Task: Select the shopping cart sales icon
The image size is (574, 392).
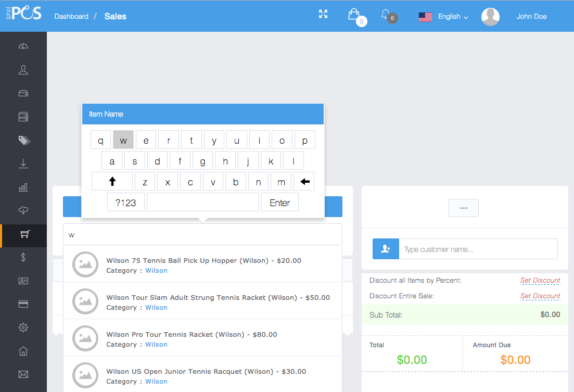Action: coord(25,234)
